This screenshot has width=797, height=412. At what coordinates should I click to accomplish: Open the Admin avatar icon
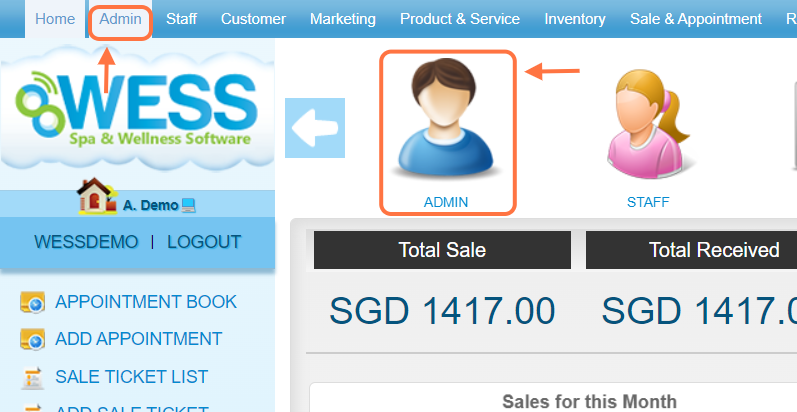(x=446, y=120)
